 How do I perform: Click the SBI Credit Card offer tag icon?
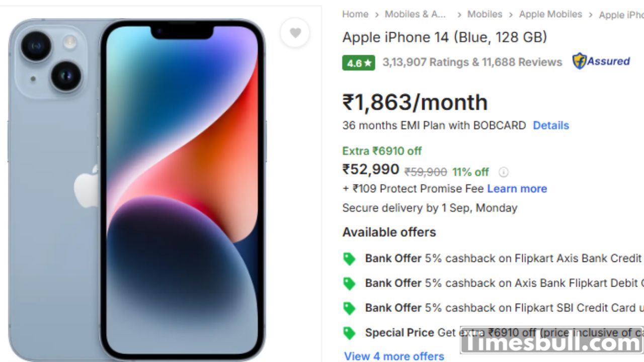point(349,308)
